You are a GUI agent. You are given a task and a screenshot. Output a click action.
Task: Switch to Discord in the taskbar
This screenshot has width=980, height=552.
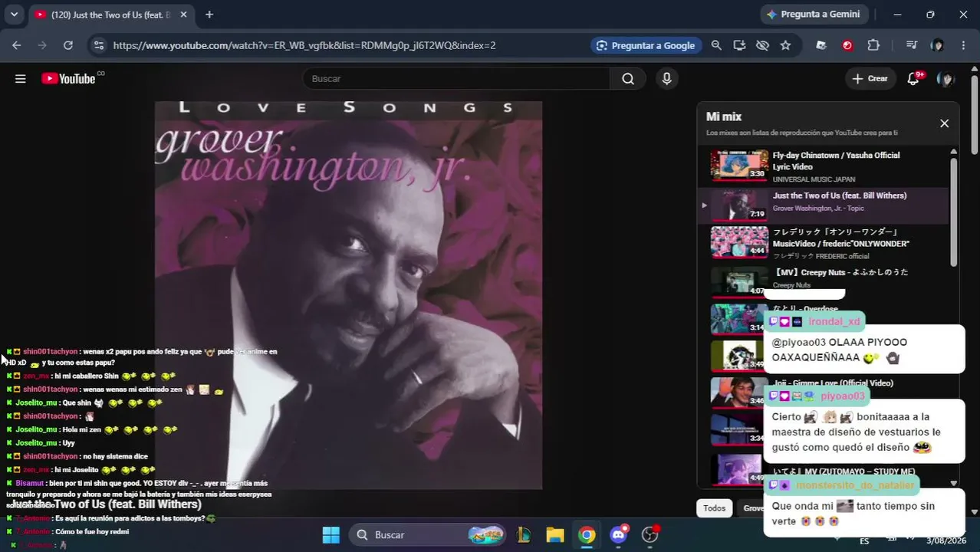pyautogui.click(x=619, y=534)
